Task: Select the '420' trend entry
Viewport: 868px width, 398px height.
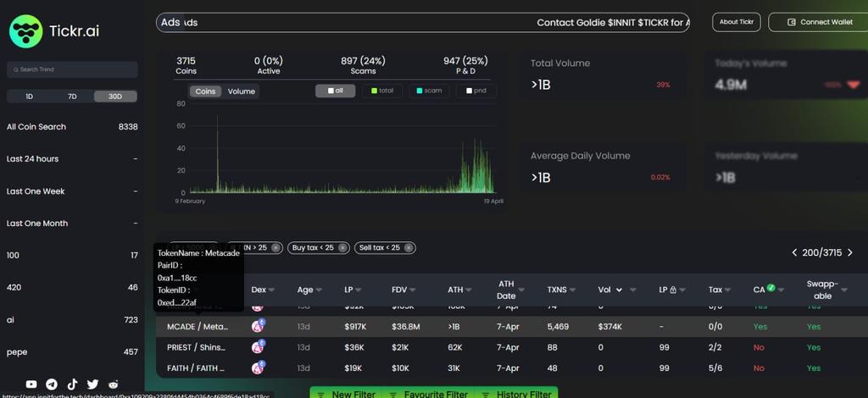Action: [72, 287]
